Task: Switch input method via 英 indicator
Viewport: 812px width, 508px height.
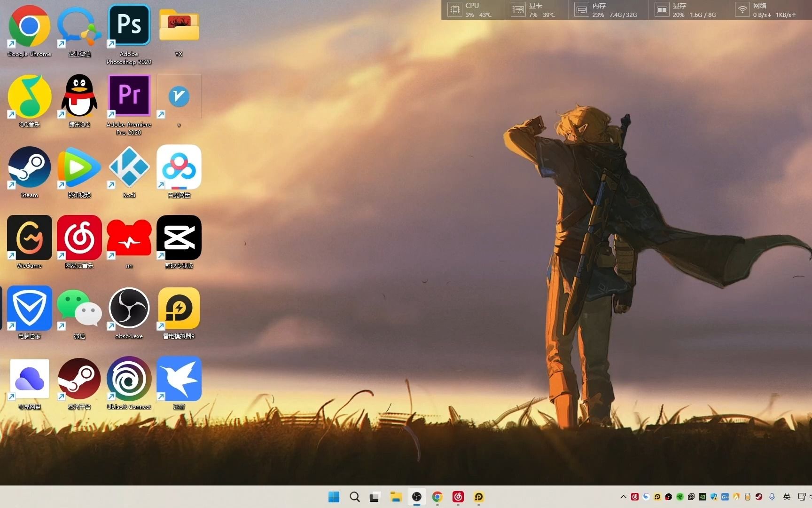Action: pyautogui.click(x=787, y=497)
